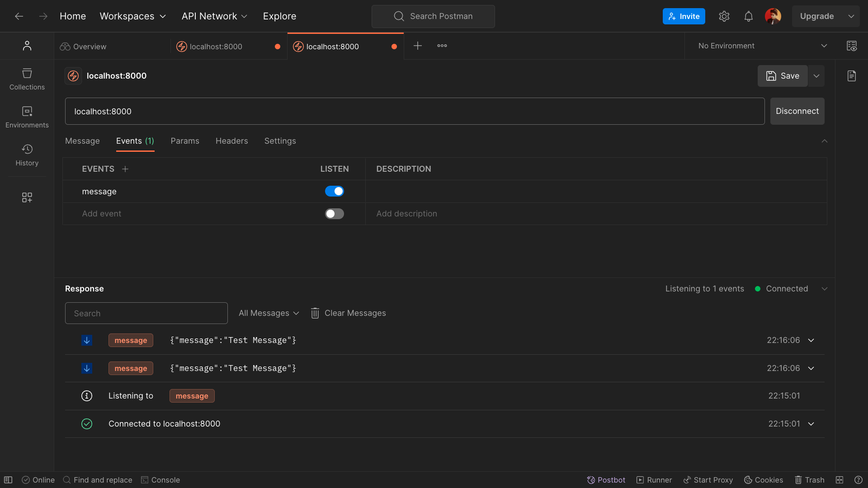Click the Socket.IO icon beside request name
This screenshot has height=488, width=868.
[x=73, y=76]
